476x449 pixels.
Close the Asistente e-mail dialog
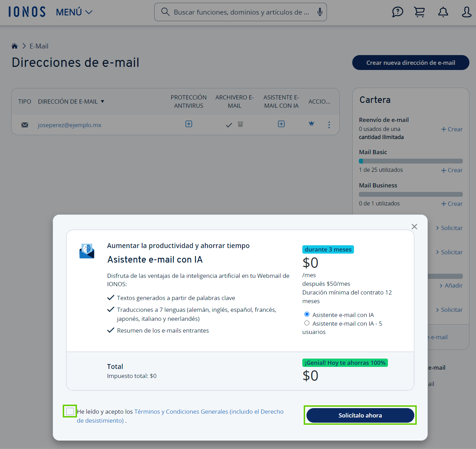[414, 227]
